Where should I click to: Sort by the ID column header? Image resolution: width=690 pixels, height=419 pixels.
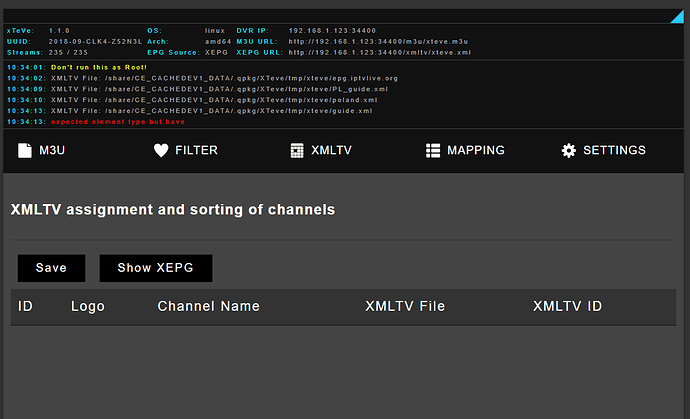click(26, 306)
